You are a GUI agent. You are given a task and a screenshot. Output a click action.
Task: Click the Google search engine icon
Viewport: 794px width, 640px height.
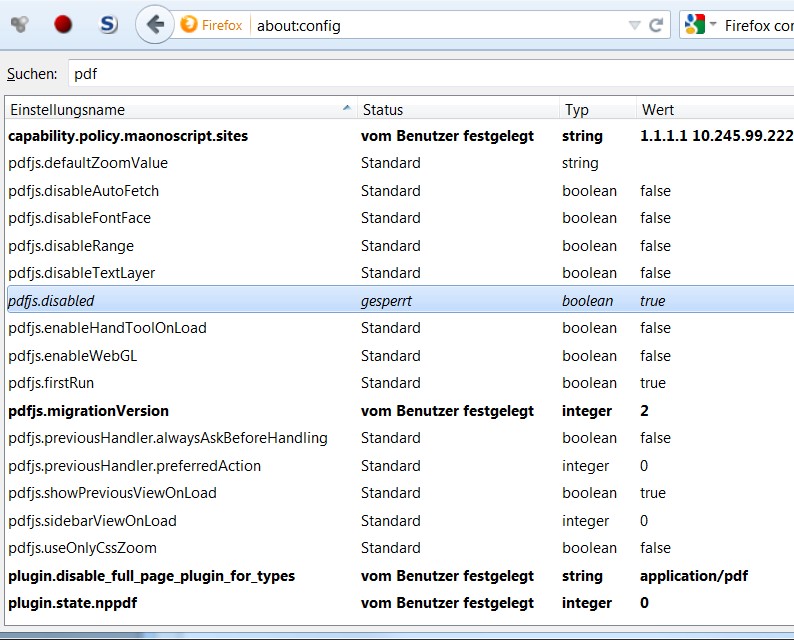696,25
